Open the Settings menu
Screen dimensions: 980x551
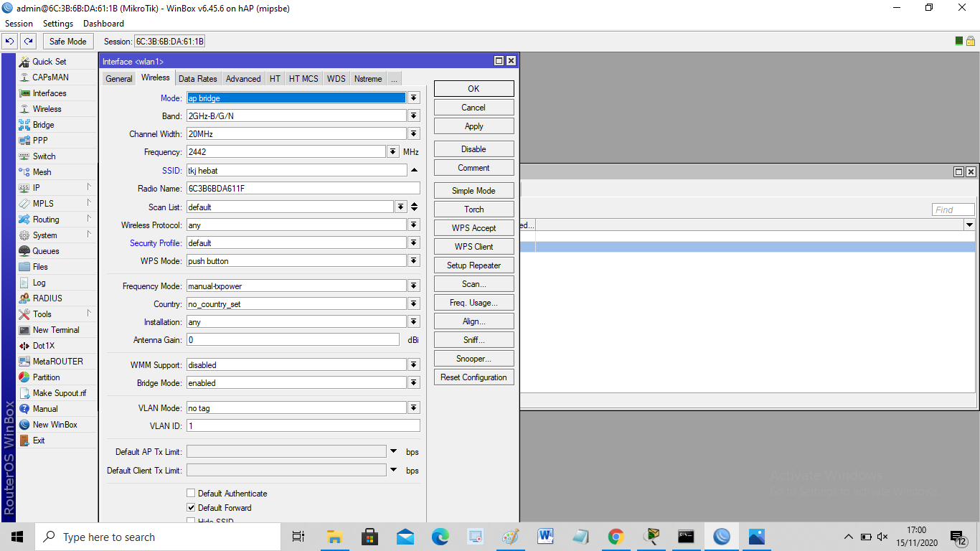58,24
